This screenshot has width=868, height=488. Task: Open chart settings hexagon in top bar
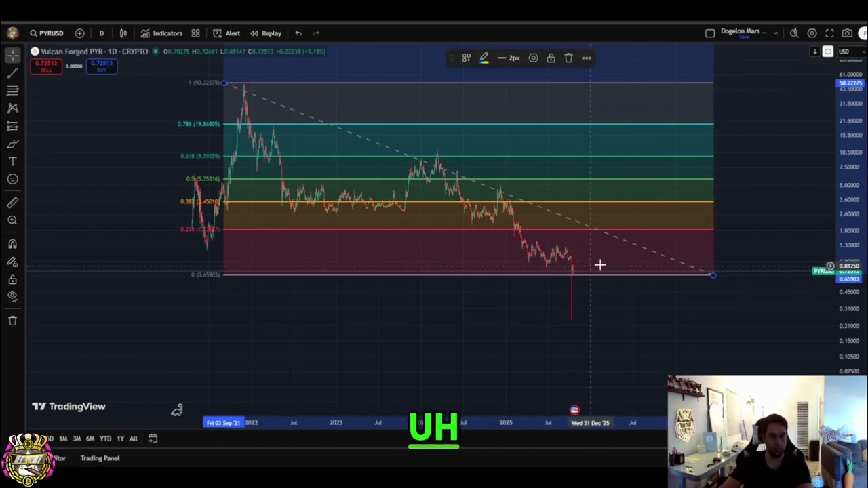[812, 33]
